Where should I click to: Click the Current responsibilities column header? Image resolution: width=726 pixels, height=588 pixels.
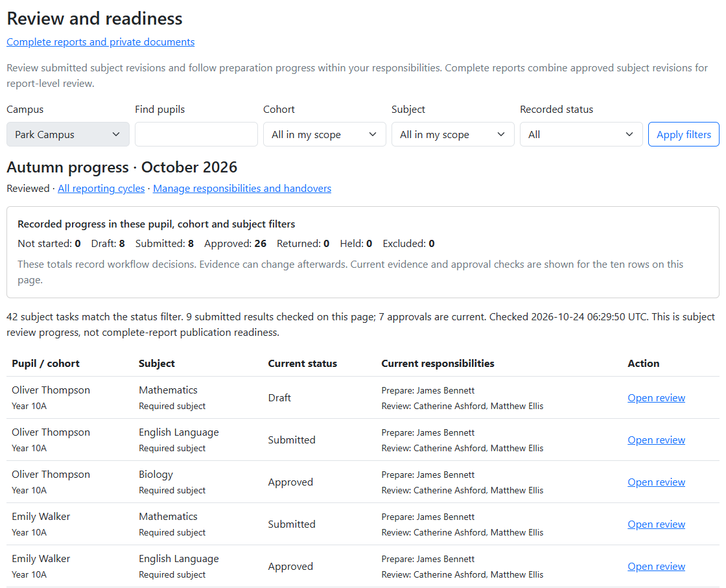pyautogui.click(x=438, y=364)
